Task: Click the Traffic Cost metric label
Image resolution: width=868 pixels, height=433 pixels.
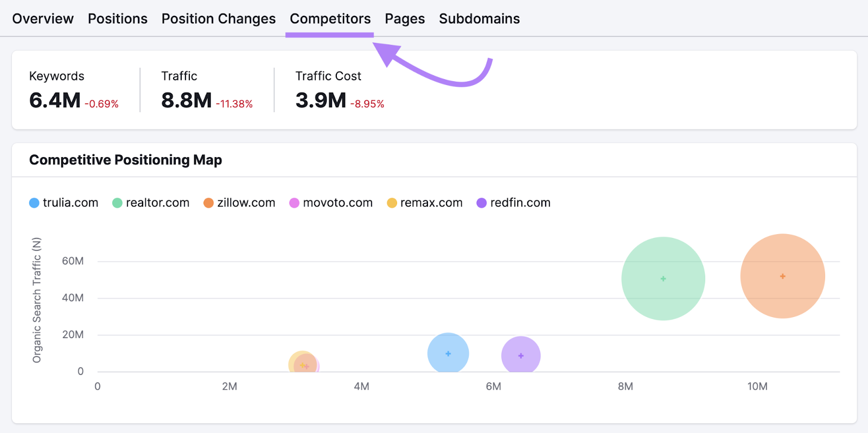Action: click(x=328, y=76)
